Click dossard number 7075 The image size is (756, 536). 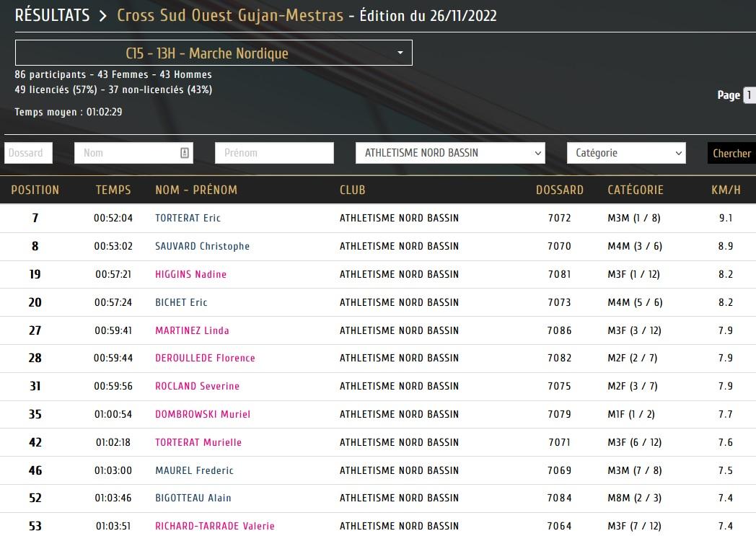559,386
